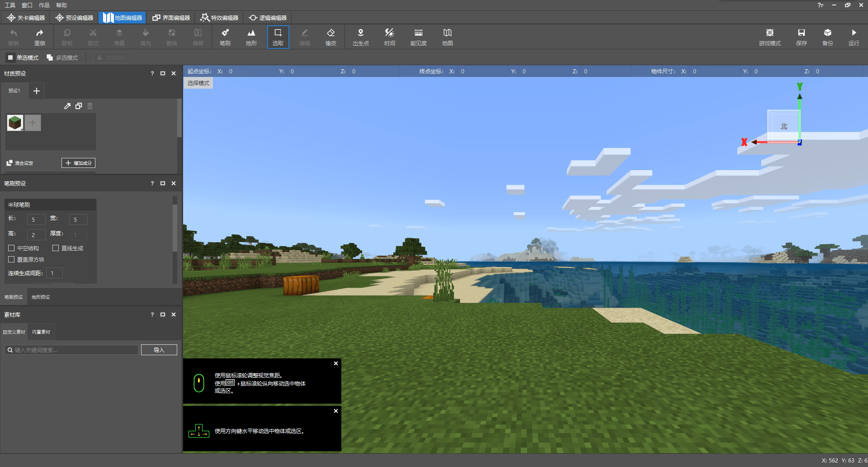Click the Material Preset panel help icon
The height and width of the screenshot is (467, 868).
click(152, 73)
